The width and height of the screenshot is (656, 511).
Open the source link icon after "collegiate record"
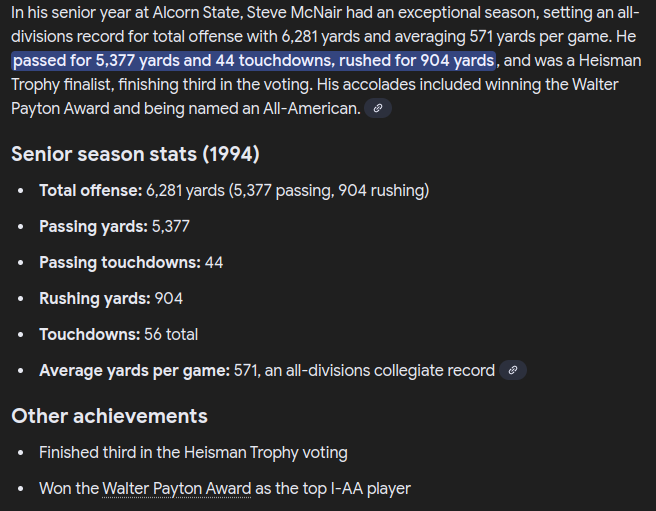(512, 370)
